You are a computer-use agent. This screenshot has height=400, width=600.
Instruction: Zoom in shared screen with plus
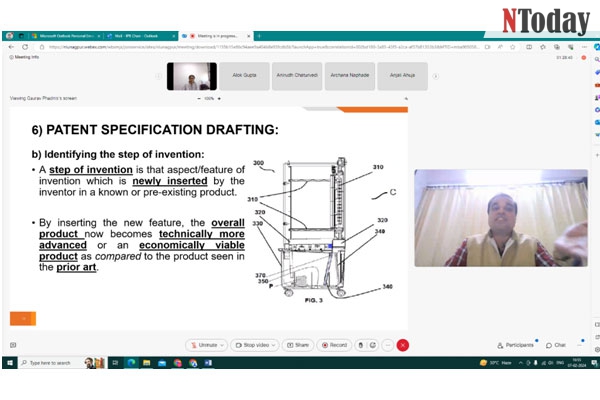pyautogui.click(x=219, y=98)
